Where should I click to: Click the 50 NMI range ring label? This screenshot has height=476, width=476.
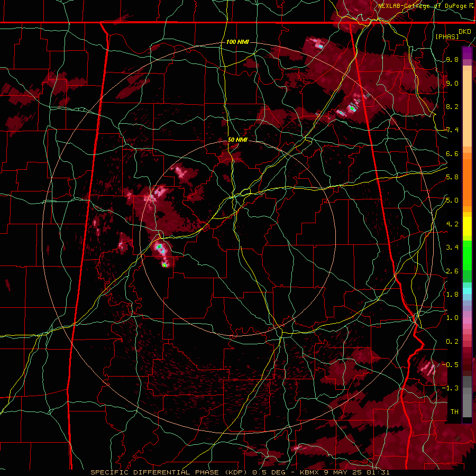pos(237,140)
